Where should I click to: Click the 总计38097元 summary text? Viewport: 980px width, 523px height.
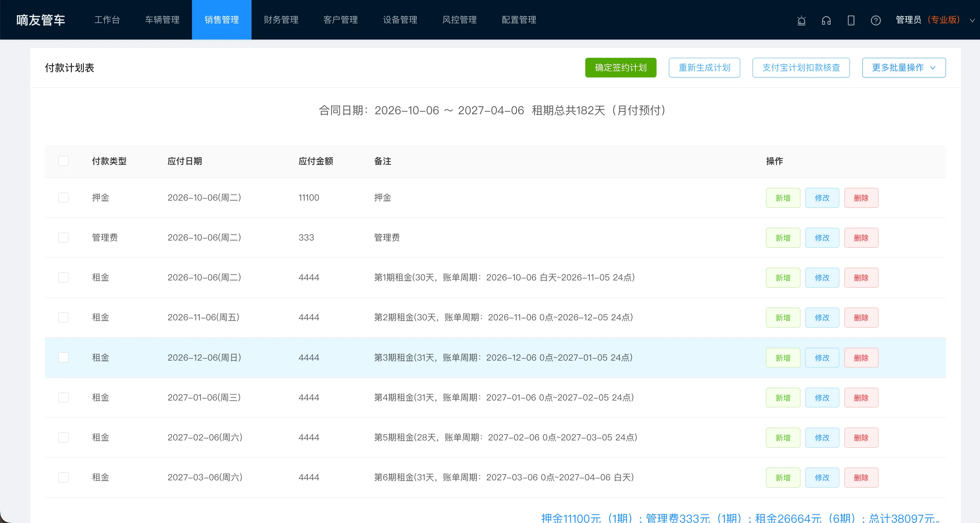905,518
